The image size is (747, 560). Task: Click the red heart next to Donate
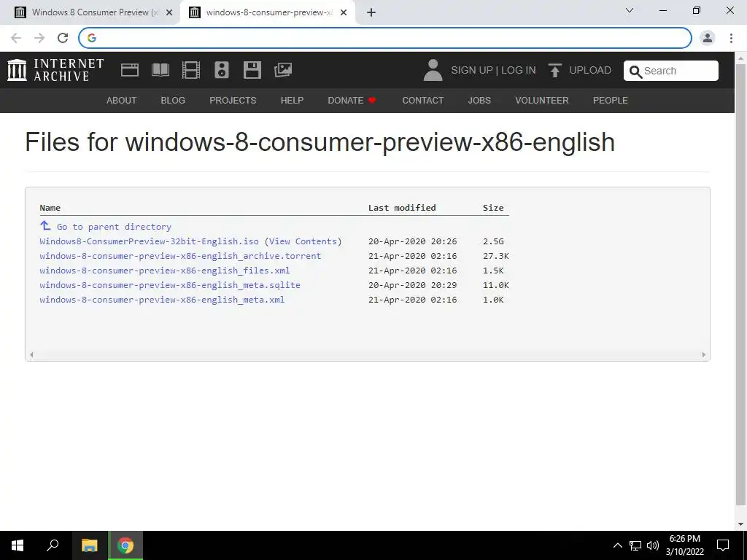(372, 100)
